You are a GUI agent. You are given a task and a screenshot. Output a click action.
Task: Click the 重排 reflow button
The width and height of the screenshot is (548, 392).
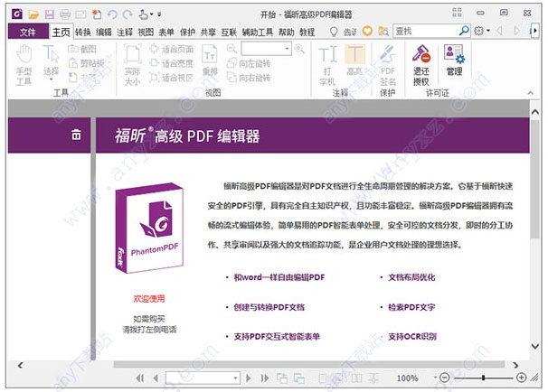click(210, 61)
